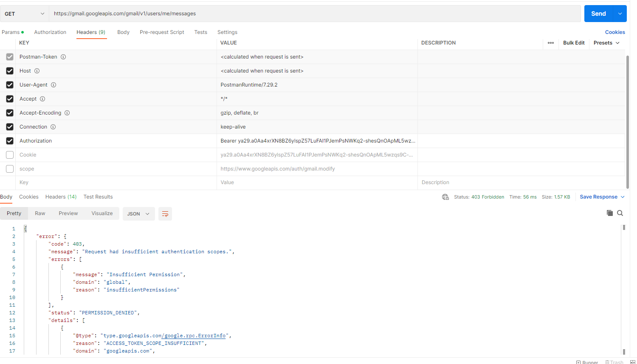The image size is (637, 364).
Task: Open Trash in the status bar
Action: coord(614,362)
